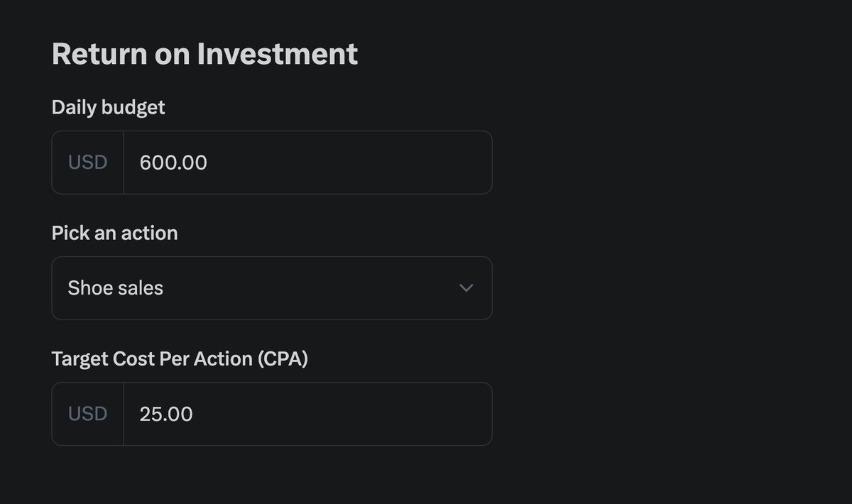The image size is (852, 504).
Task: Click the USD prefix beside Daily budget
Action: click(x=87, y=163)
